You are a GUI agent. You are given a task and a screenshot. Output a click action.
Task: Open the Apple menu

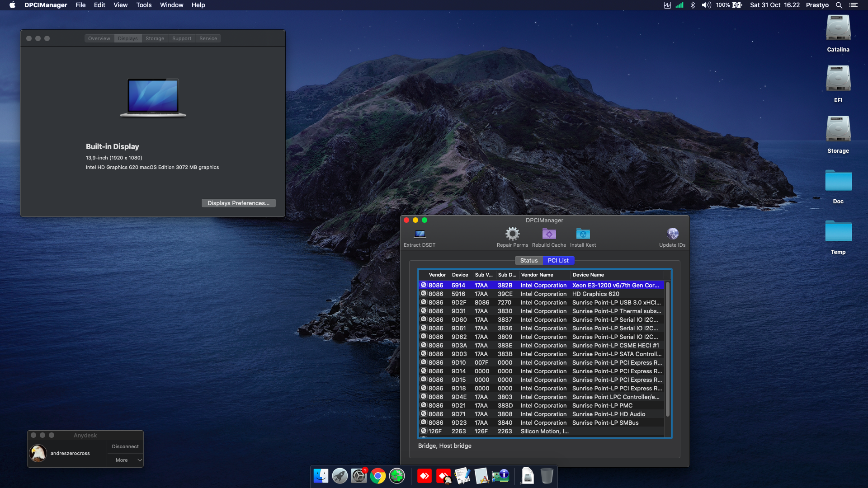[12, 5]
